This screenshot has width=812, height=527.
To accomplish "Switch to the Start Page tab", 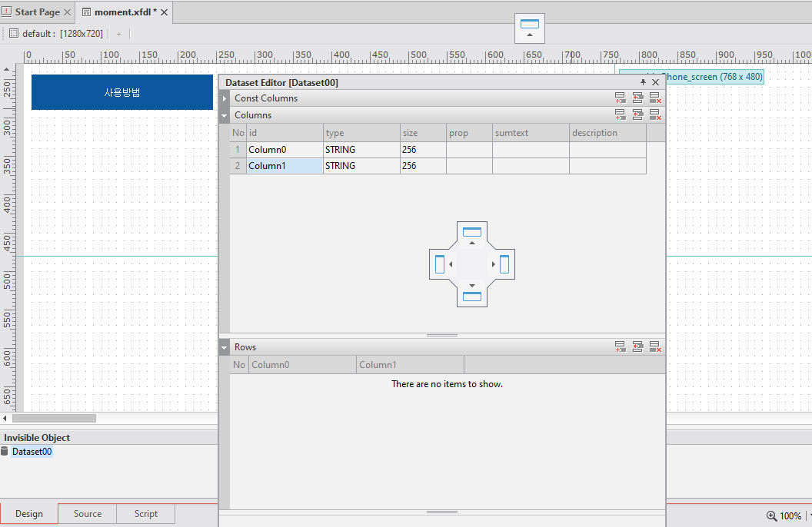I will [36, 12].
